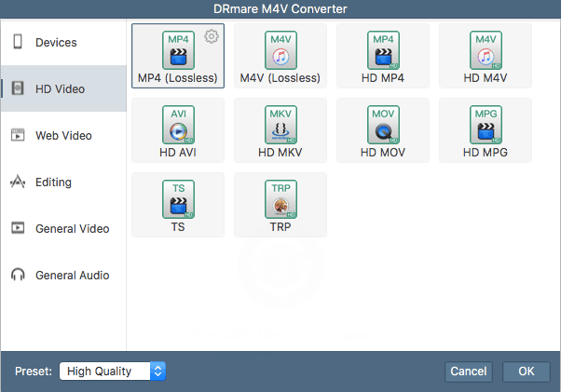Viewport: 561px width, 392px height.
Task: Confirm format with the OK button
Action: pyautogui.click(x=527, y=372)
